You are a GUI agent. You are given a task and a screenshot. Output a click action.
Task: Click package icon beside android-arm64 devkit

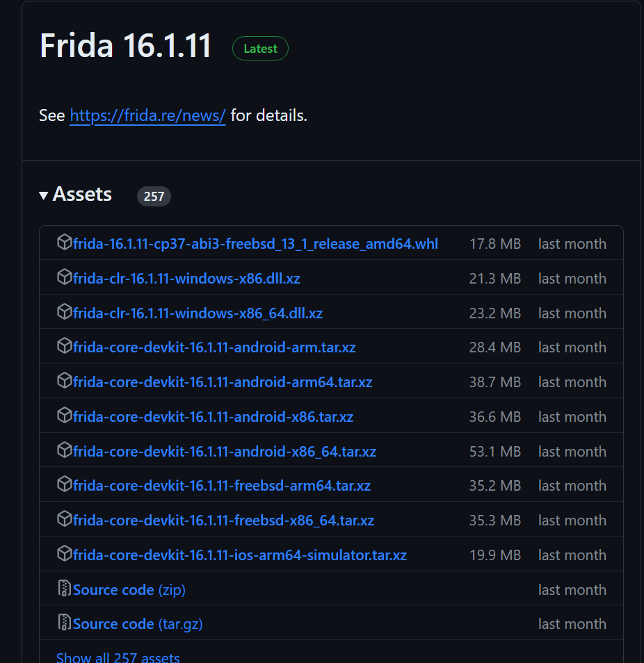click(64, 381)
